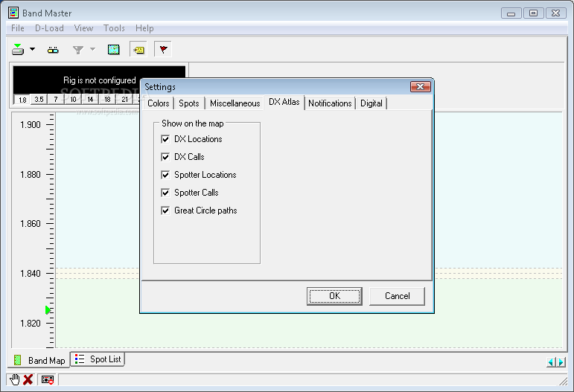Select the 3.5 MHz band button
The width and height of the screenshot is (574, 392).
tap(39, 100)
